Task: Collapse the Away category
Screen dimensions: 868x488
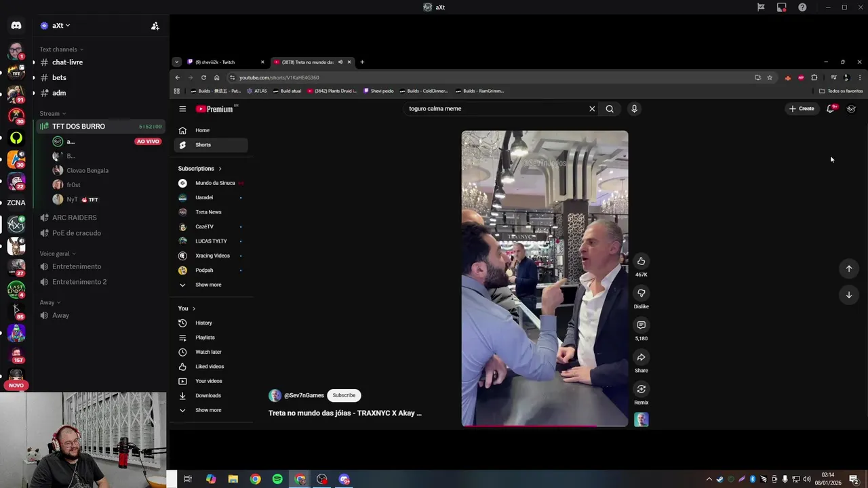Action: click(x=50, y=303)
